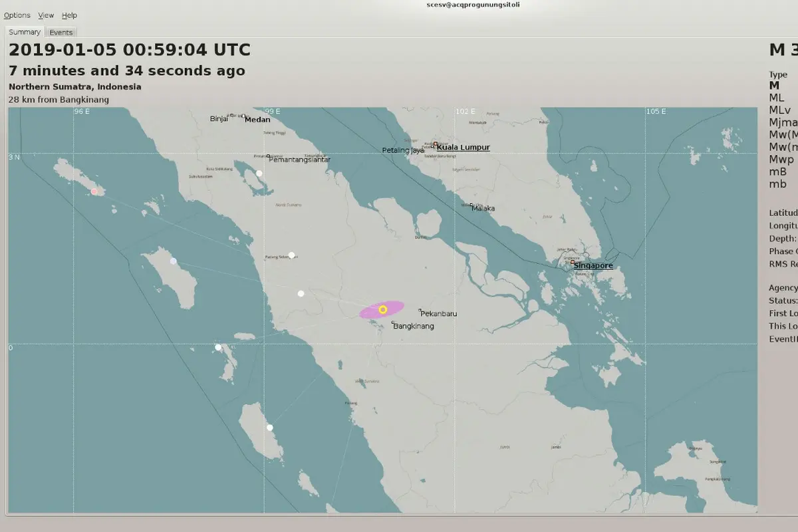Image resolution: width=798 pixels, height=532 pixels.
Task: Open the View menu
Action: [x=46, y=15]
